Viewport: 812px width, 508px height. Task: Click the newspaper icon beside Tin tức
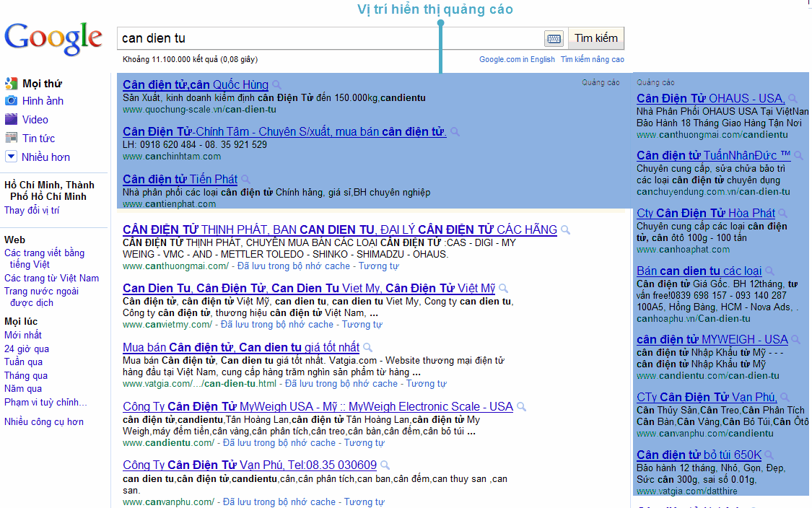[x=11, y=139]
